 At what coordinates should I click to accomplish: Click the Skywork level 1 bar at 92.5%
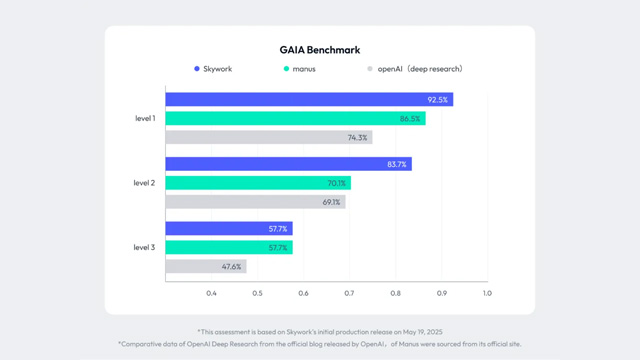[309, 100]
